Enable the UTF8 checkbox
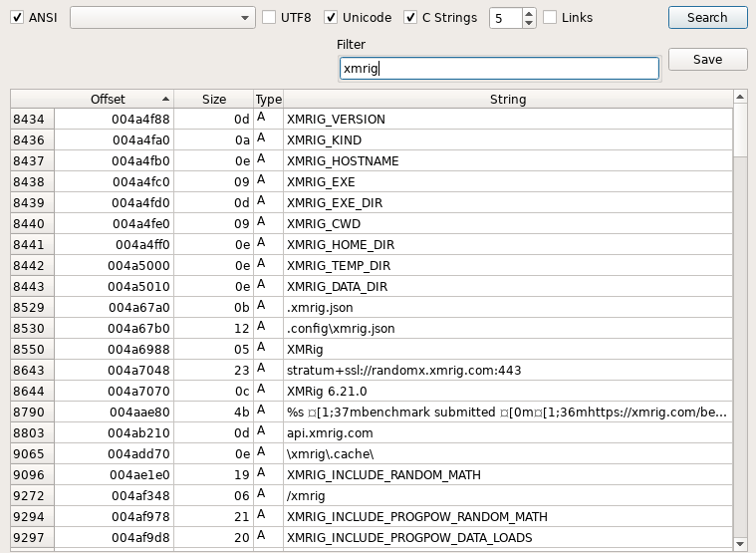The height and width of the screenshot is (553, 756). (x=269, y=18)
